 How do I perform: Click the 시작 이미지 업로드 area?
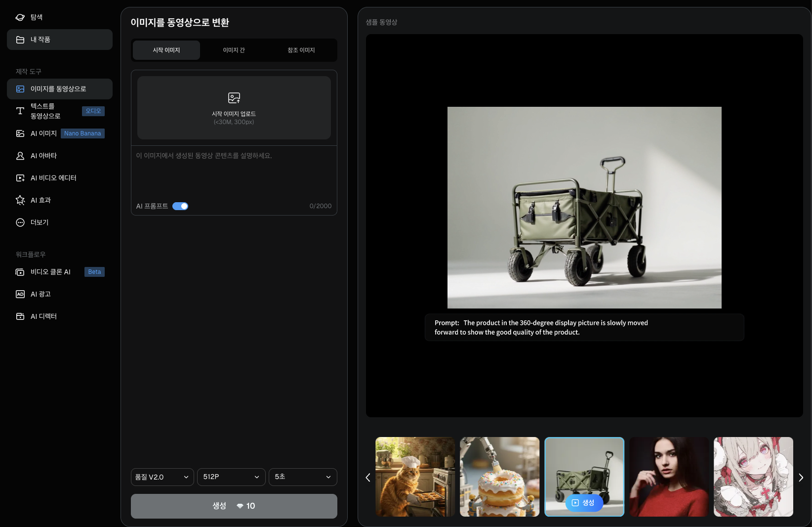click(234, 108)
